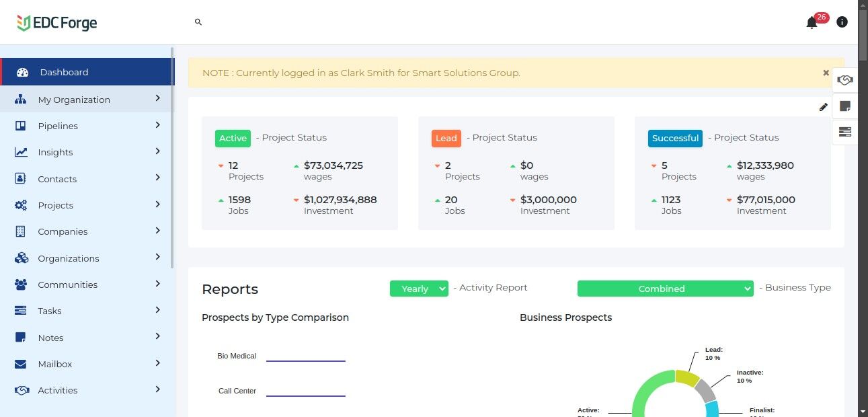Click the Notes sticky icon
This screenshot has width=868, height=417.
coord(21,338)
